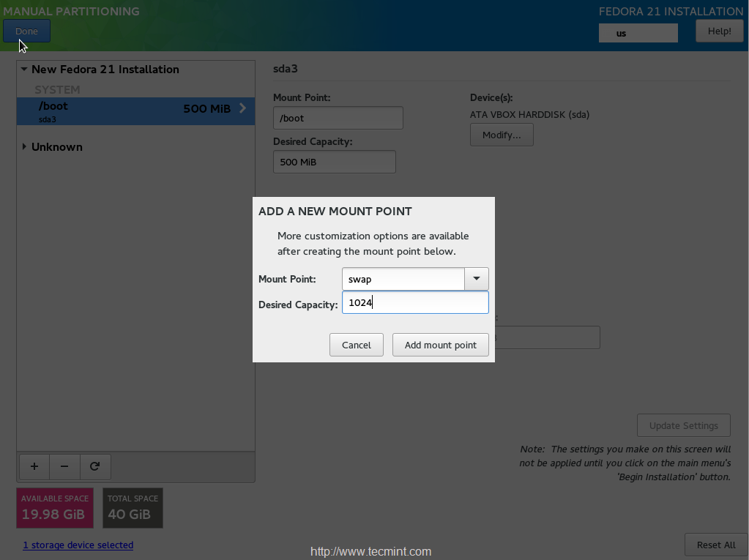Click the sda3 heading text

coord(285,69)
